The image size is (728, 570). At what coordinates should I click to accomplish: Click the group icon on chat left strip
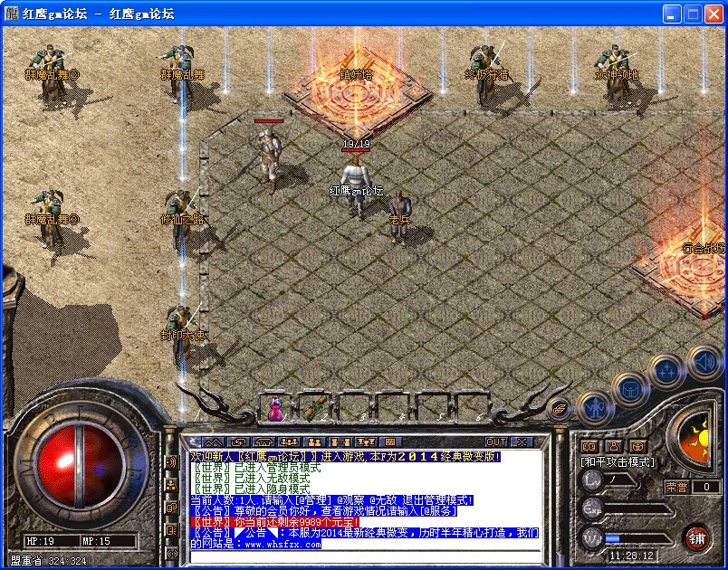tap(171, 486)
